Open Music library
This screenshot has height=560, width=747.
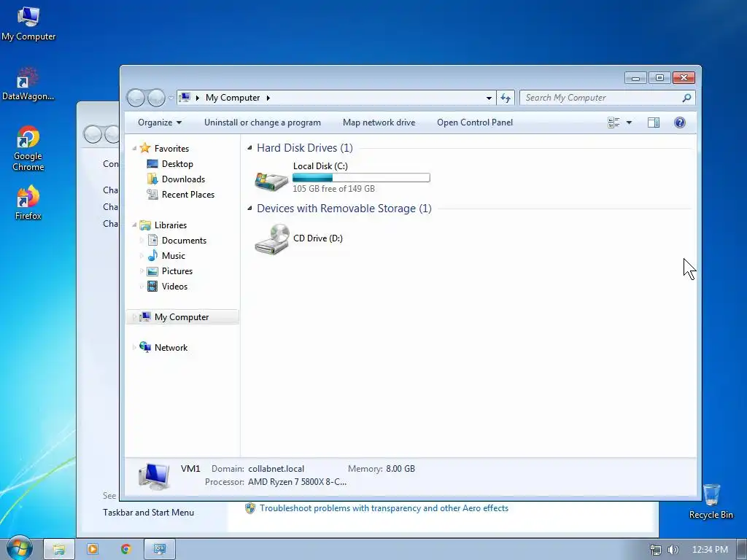[x=174, y=256]
